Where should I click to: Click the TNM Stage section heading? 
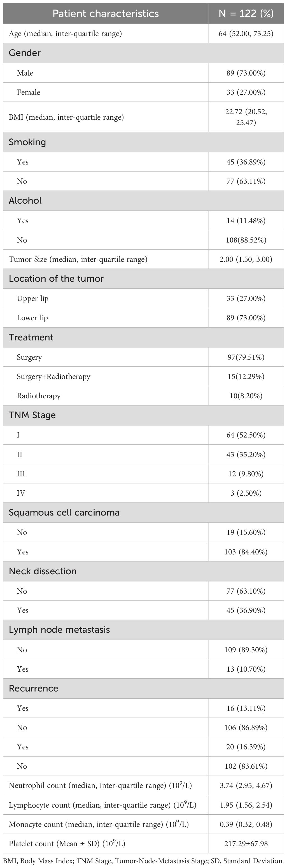(x=32, y=415)
